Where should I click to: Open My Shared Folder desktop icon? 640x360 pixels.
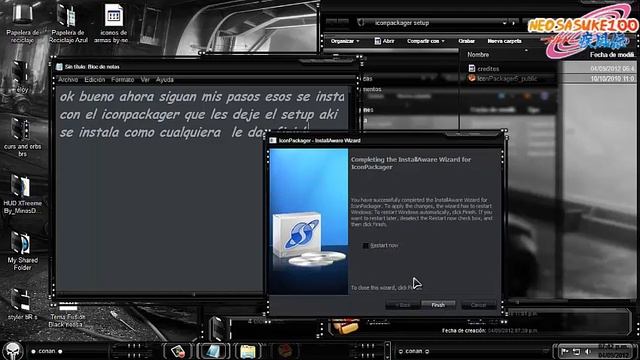22,251
